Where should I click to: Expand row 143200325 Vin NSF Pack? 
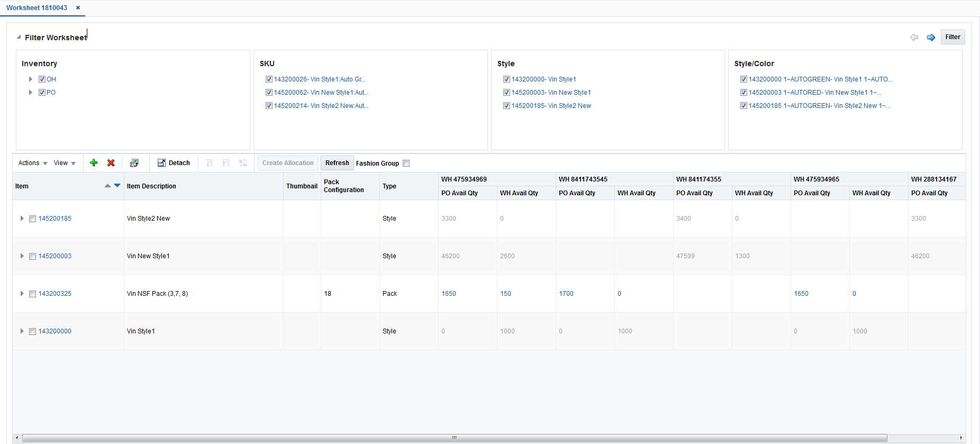coord(22,294)
